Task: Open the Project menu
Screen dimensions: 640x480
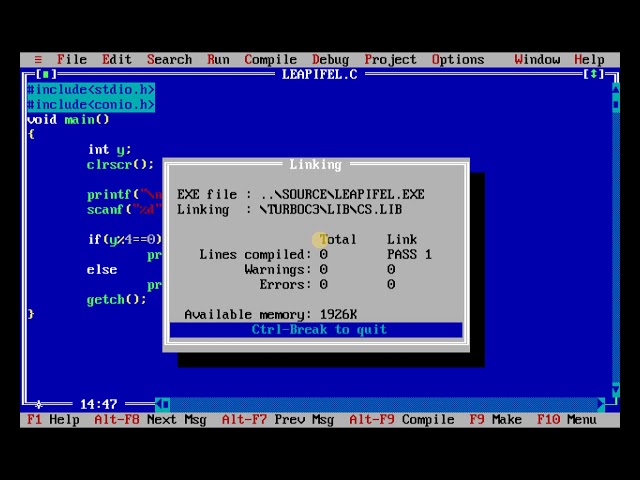Action: [x=390, y=59]
